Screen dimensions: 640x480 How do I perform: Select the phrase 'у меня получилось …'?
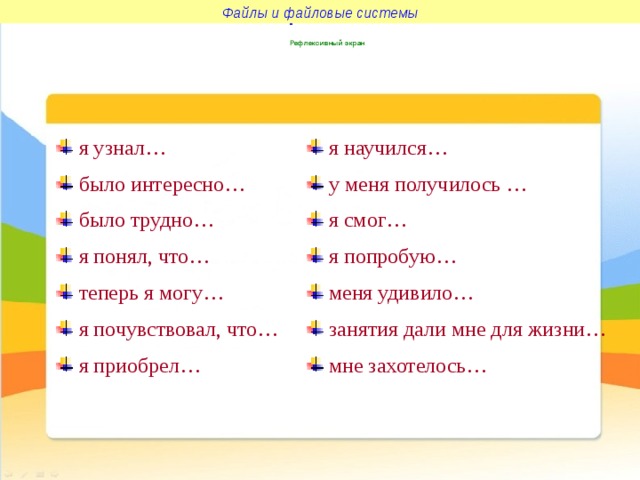coord(427,185)
